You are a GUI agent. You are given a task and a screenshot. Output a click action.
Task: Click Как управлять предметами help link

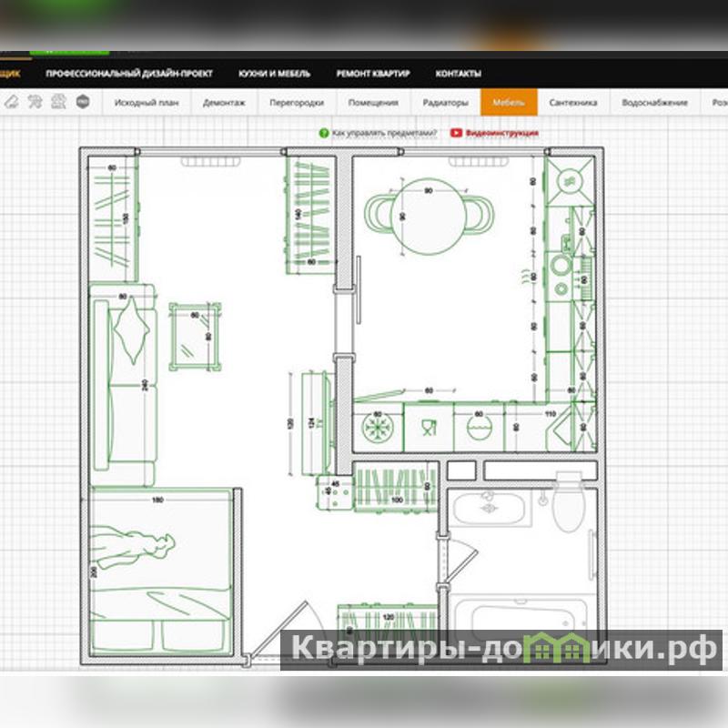tap(384, 133)
